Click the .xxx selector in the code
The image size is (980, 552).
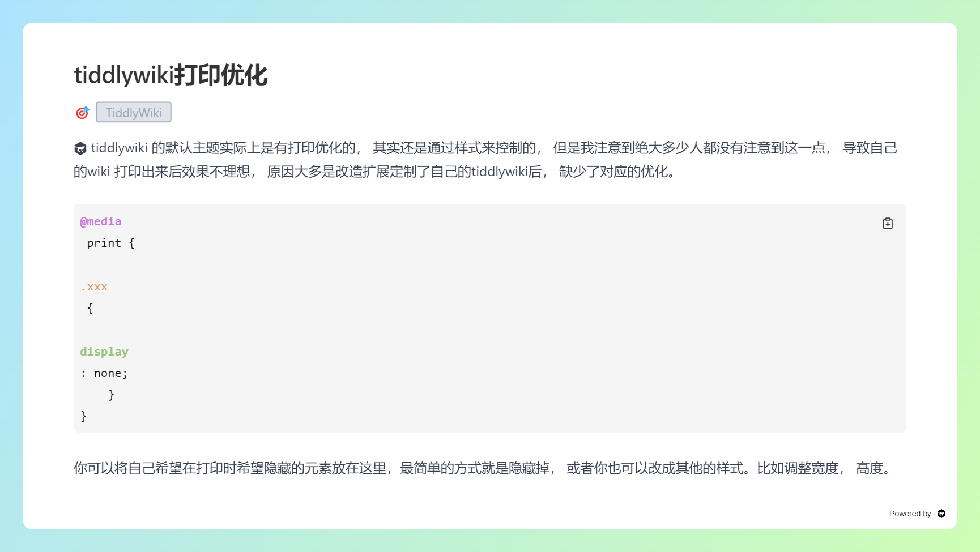94,287
